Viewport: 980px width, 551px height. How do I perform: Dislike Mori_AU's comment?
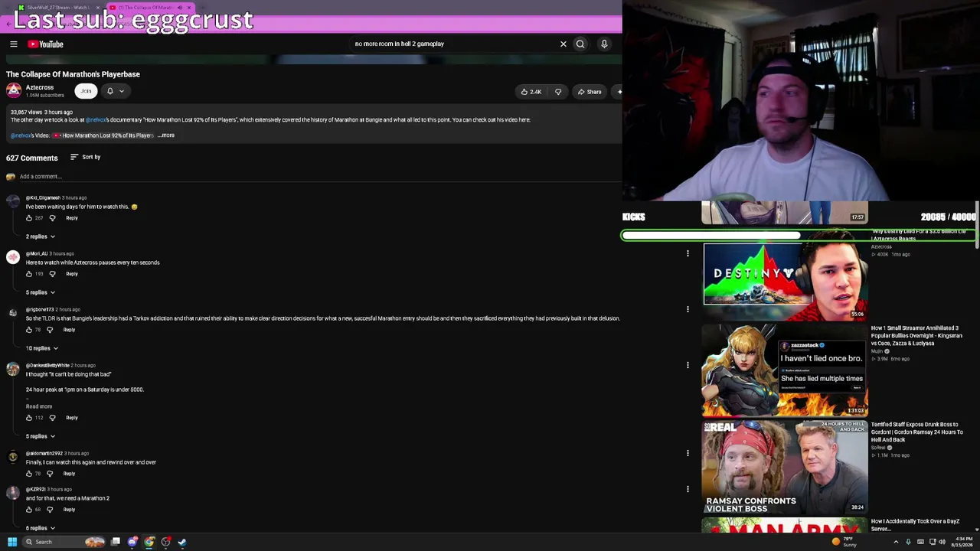coord(52,274)
